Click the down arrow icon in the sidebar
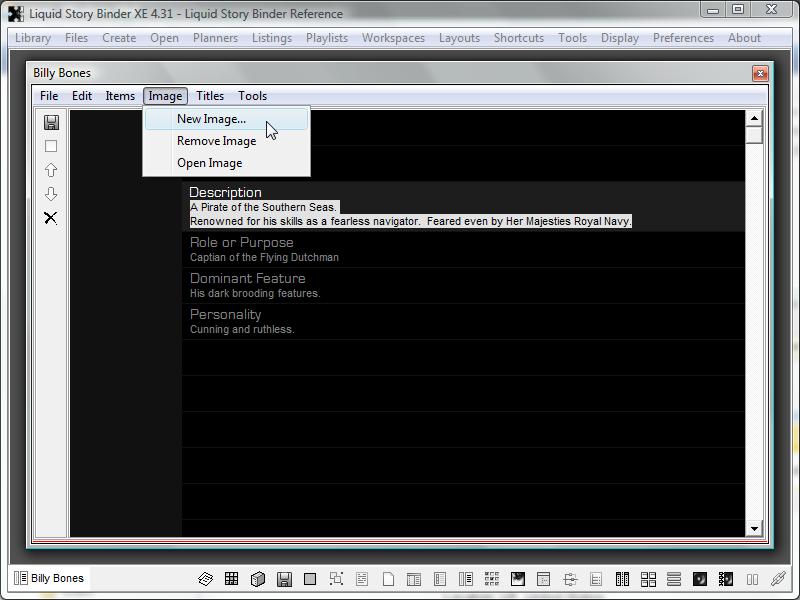800x600 pixels. click(51, 194)
